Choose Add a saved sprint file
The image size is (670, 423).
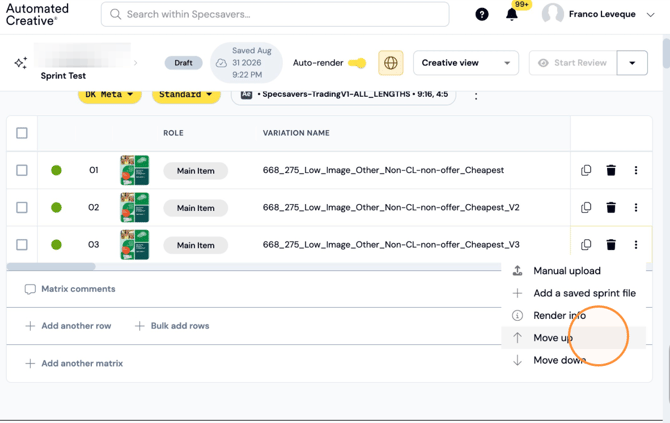point(573,293)
